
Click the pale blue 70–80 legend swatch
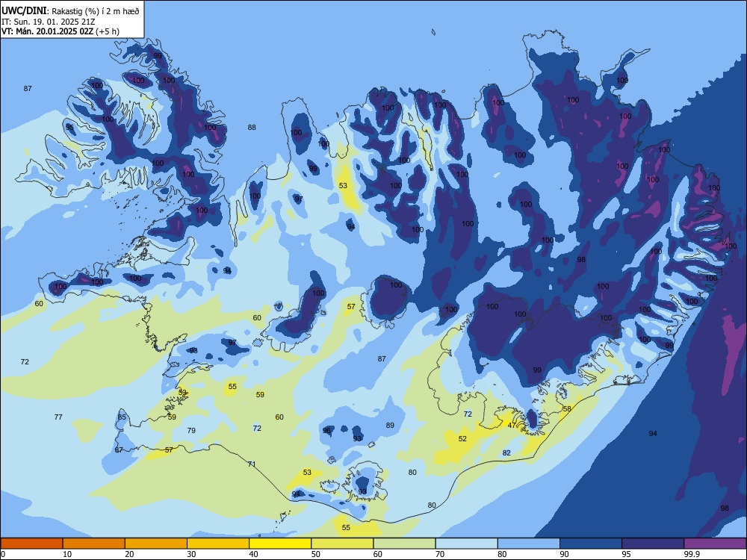pos(466,544)
